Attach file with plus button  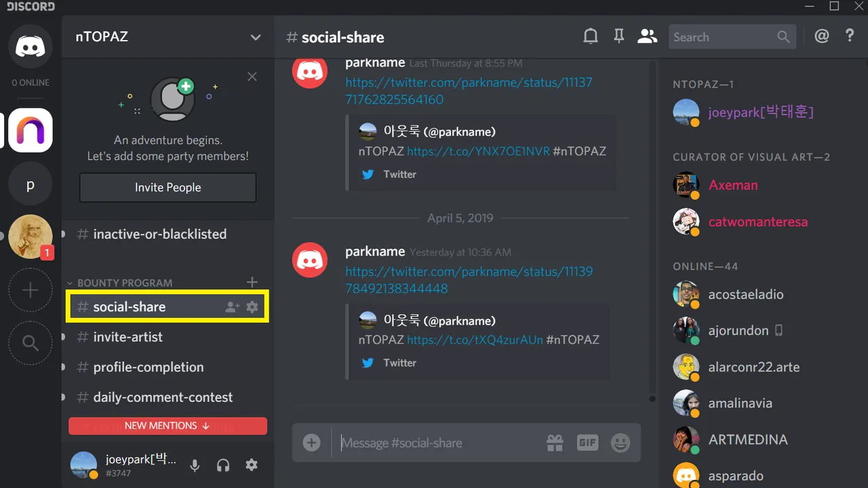[311, 443]
